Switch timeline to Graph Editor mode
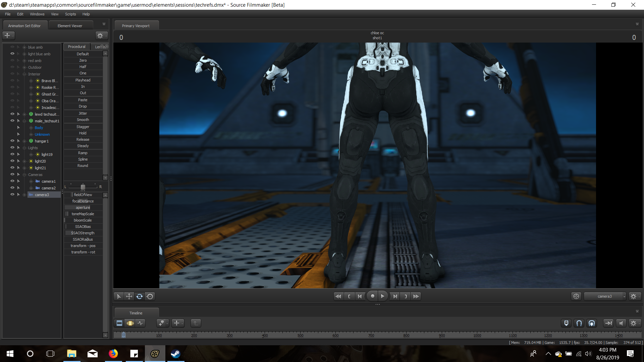Image resolution: width=644 pixels, height=362 pixels. click(141, 323)
